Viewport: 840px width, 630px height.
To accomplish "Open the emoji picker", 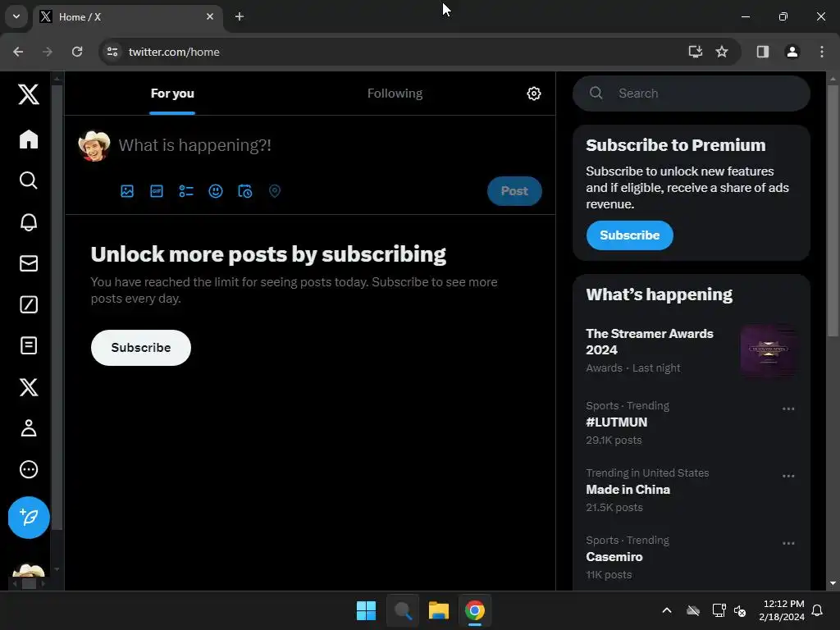I will (x=216, y=191).
